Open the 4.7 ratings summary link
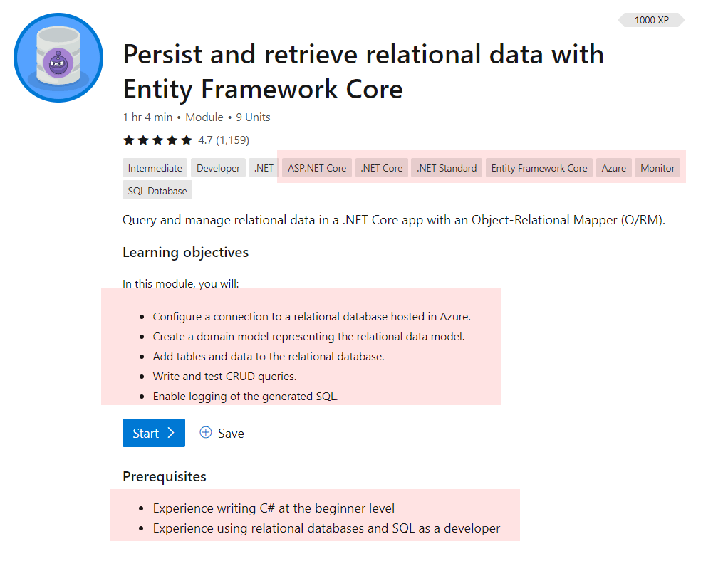This screenshot has width=728, height=561. coord(222,140)
